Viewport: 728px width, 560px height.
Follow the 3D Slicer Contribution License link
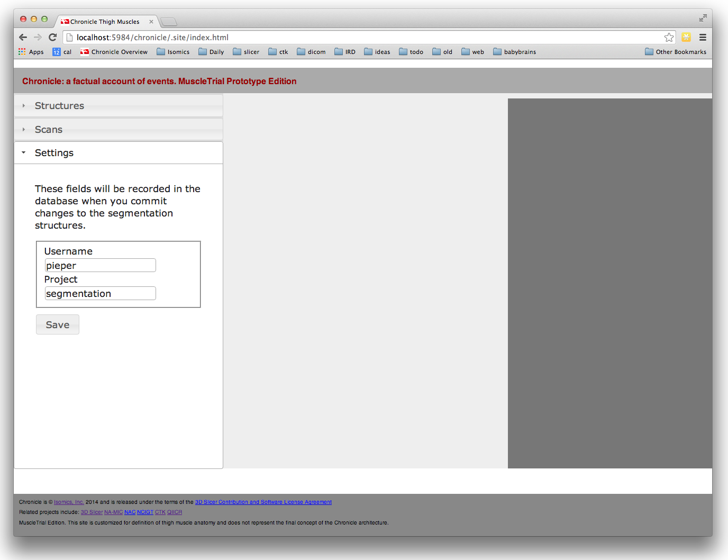(x=263, y=502)
